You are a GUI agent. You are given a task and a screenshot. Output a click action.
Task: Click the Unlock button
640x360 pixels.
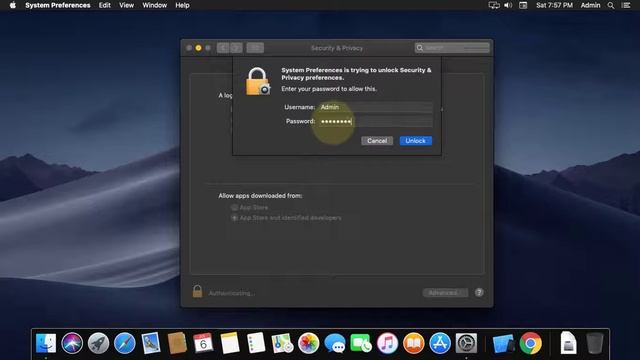click(x=416, y=141)
